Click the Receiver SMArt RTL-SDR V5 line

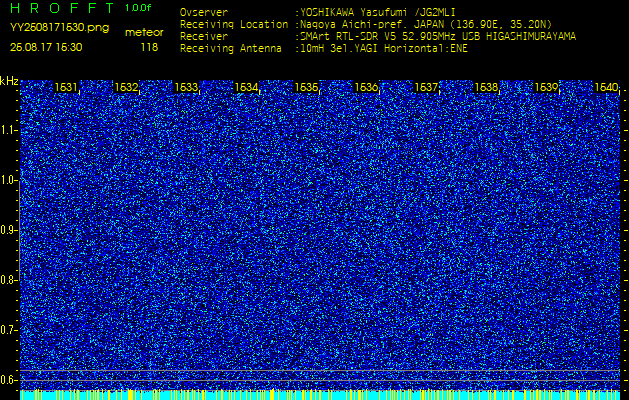[x=378, y=37]
